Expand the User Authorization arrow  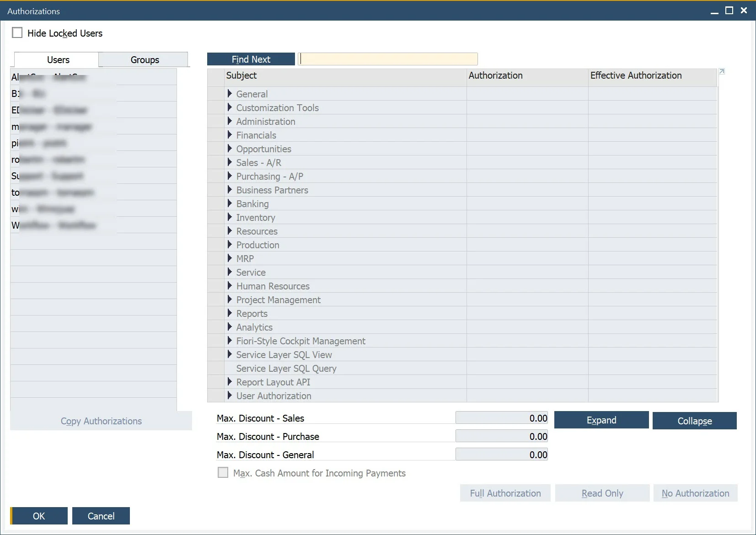[x=230, y=396]
